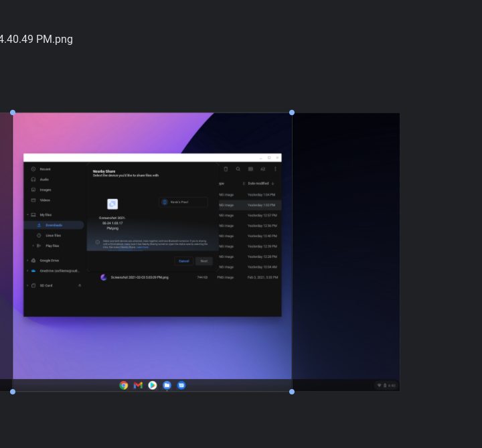The width and height of the screenshot is (482, 448).
Task: Click the highlighted row dated Yesterday 1:03 PM
Action: point(250,205)
